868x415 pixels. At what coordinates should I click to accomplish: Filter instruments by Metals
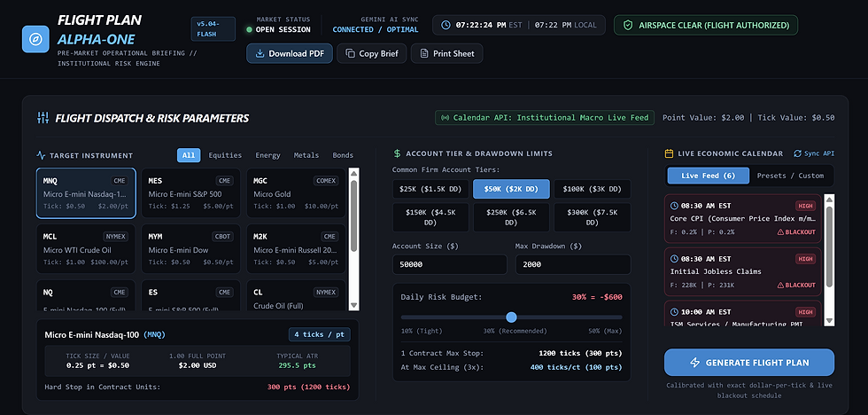click(x=306, y=155)
